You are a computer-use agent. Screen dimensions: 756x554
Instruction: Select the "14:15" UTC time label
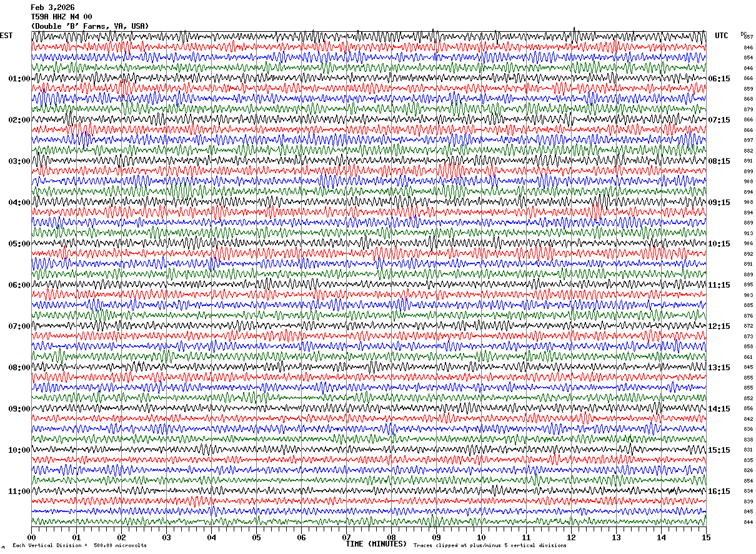719,409
